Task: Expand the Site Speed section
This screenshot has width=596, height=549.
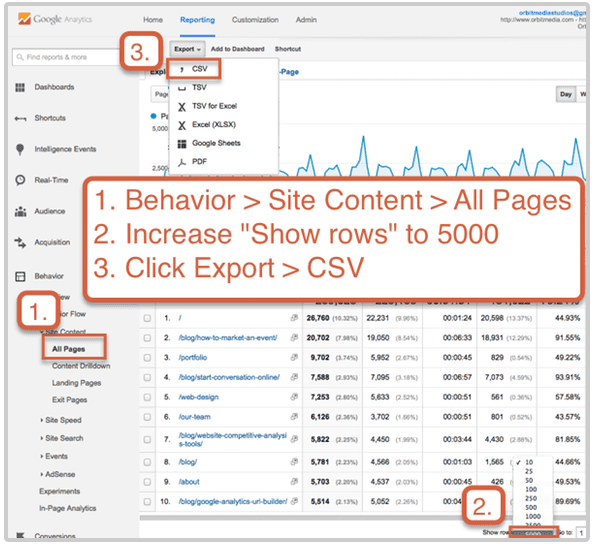Action: 61,420
